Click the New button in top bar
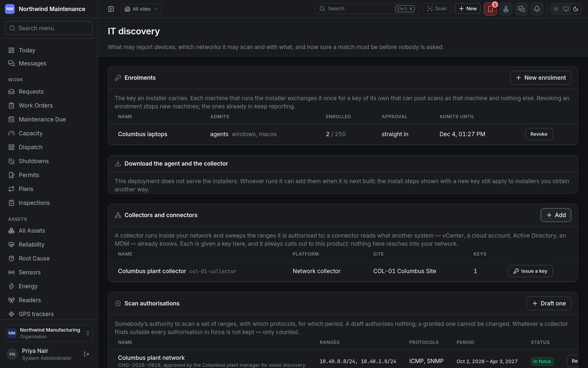This screenshot has height=368, width=588. click(468, 9)
